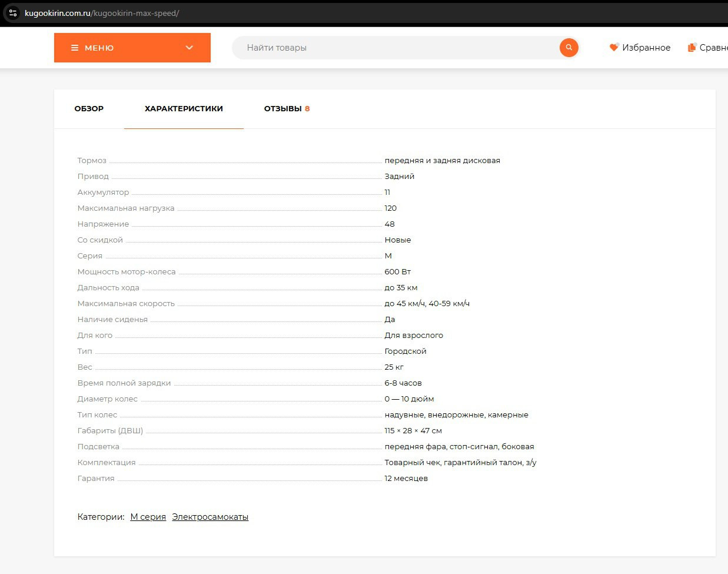Focus the Найти товары search field
Viewport: 728px width, 574px height.
[x=394, y=48]
